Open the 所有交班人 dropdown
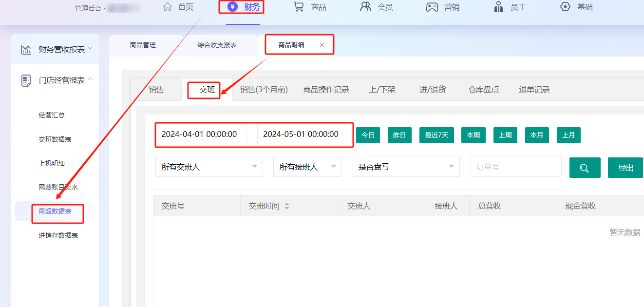The height and width of the screenshot is (307, 644). click(209, 167)
